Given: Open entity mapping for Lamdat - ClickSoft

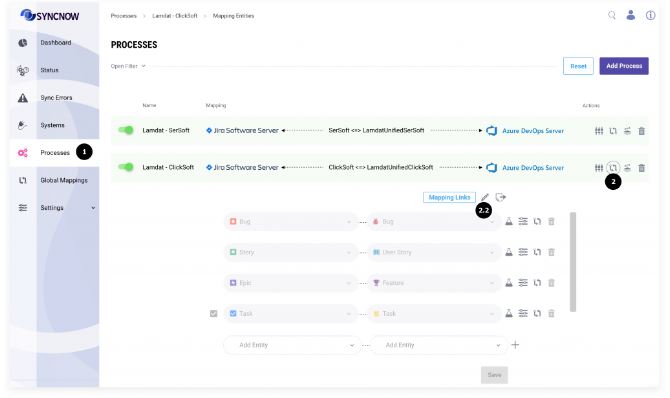Looking at the screenshot, I should point(613,168).
